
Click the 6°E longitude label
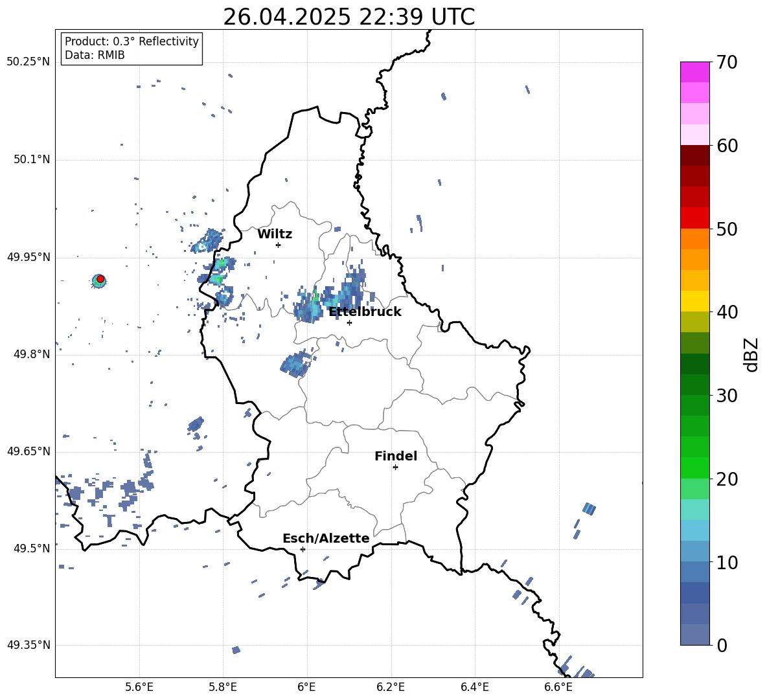pyautogui.click(x=306, y=687)
